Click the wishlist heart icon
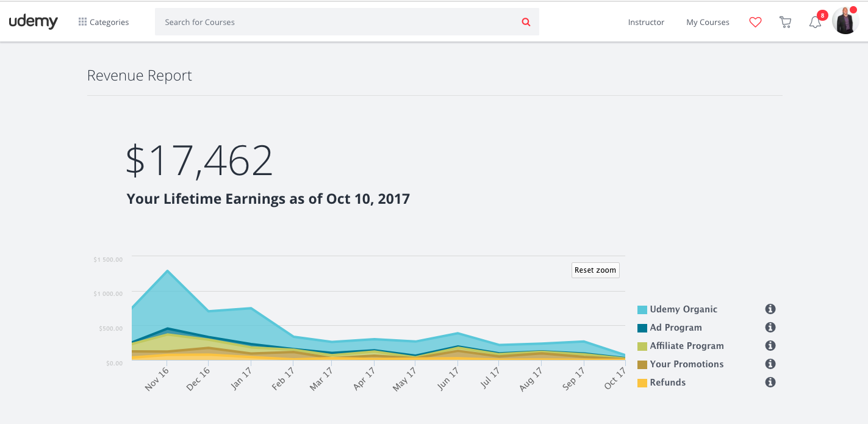Viewport: 868px width, 424px height. pos(755,22)
